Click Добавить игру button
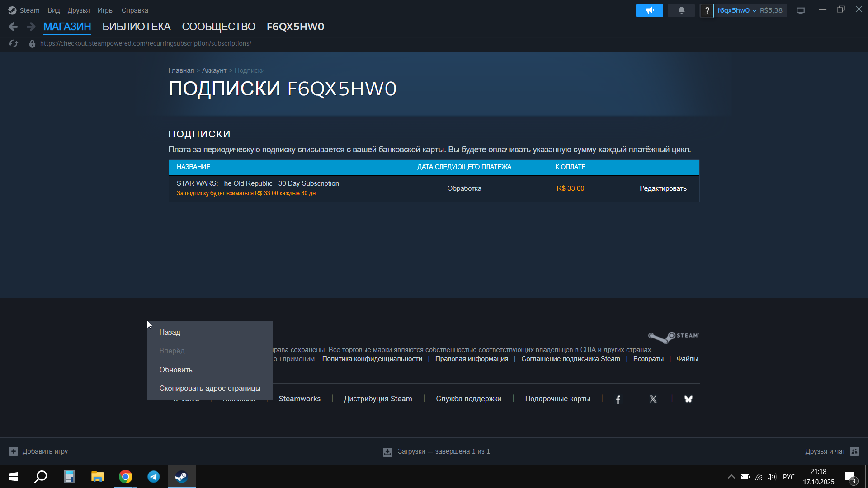 pos(39,451)
